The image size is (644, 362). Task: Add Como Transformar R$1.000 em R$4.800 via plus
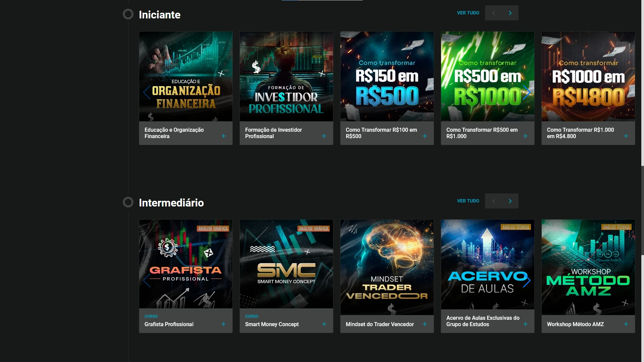click(x=626, y=136)
